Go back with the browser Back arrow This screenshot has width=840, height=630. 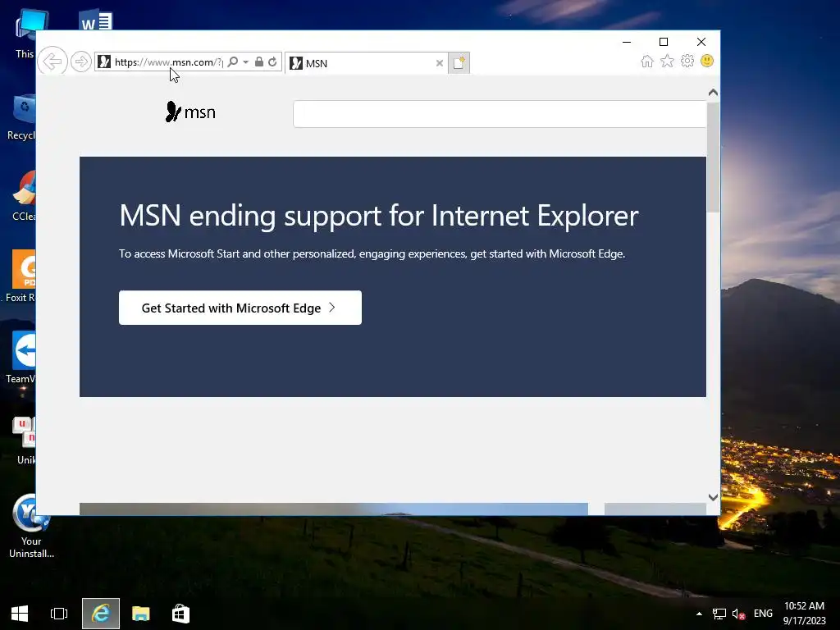click(x=52, y=62)
